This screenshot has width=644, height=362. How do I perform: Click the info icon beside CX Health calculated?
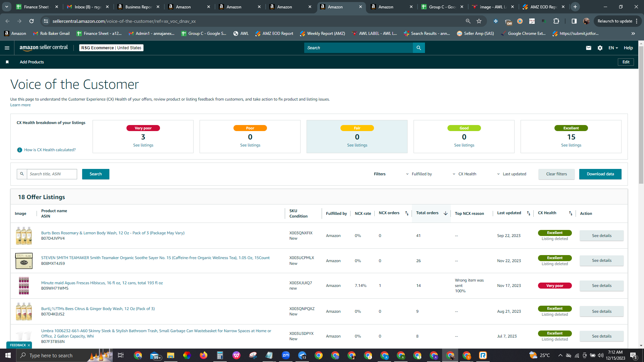[20, 150]
